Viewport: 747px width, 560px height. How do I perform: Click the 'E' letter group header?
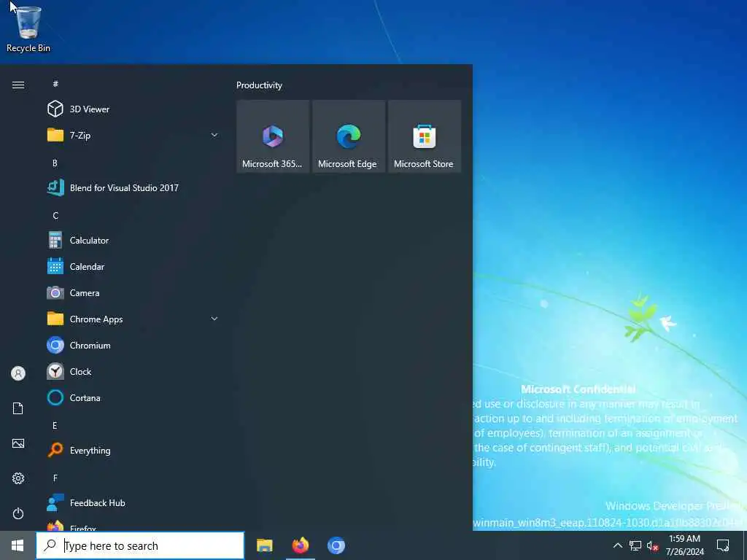click(x=55, y=425)
